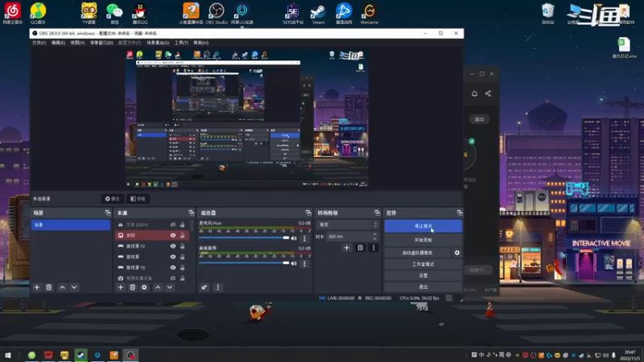
Task: Add a transition with the plus icon
Action: coord(347,248)
